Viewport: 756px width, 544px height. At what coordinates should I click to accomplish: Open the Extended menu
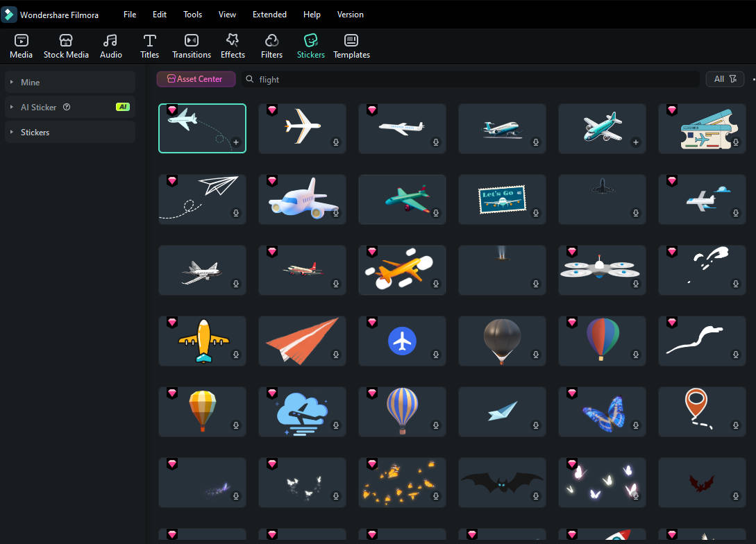tap(269, 15)
